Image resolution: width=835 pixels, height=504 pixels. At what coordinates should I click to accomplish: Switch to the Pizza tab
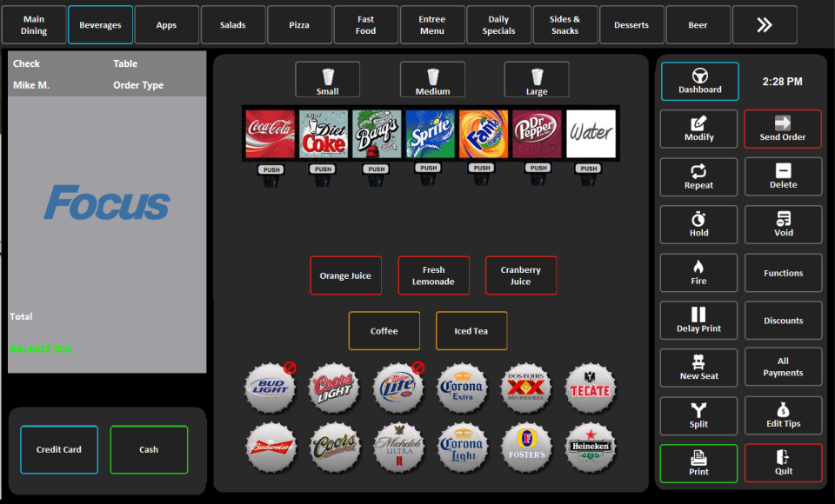point(299,25)
